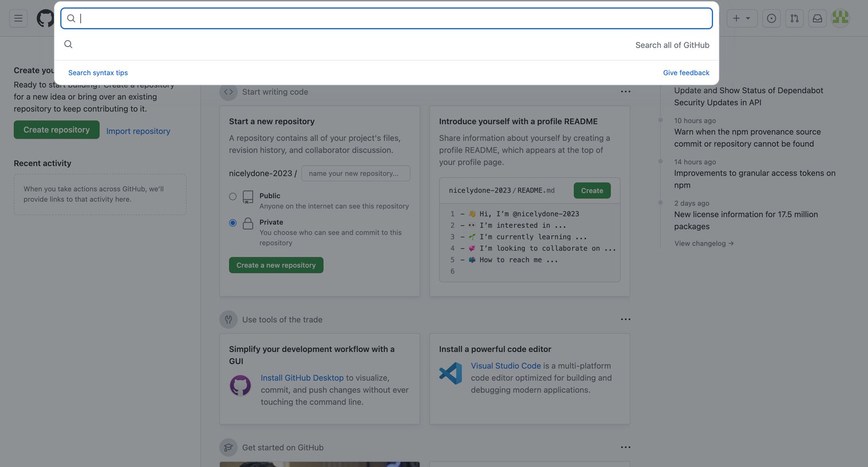Click the Search all of GitHub suggestion row
The height and width of the screenshot is (467, 868).
coord(386,45)
